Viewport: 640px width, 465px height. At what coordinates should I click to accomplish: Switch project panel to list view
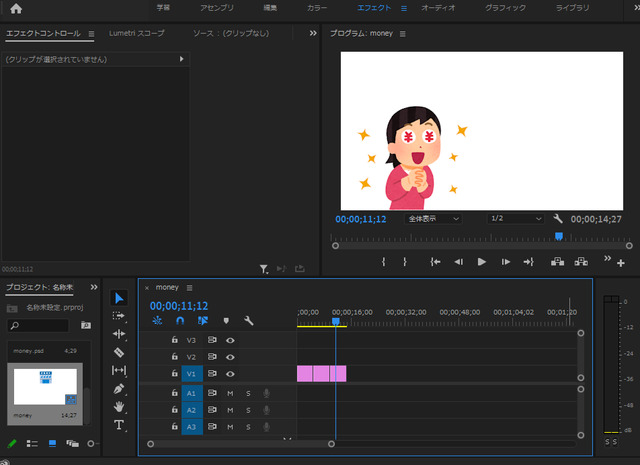pos(32,443)
